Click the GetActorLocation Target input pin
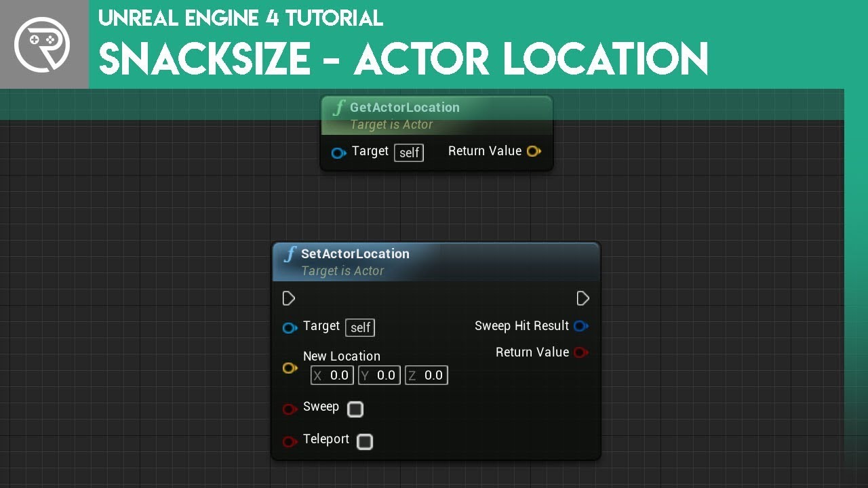 (x=338, y=152)
